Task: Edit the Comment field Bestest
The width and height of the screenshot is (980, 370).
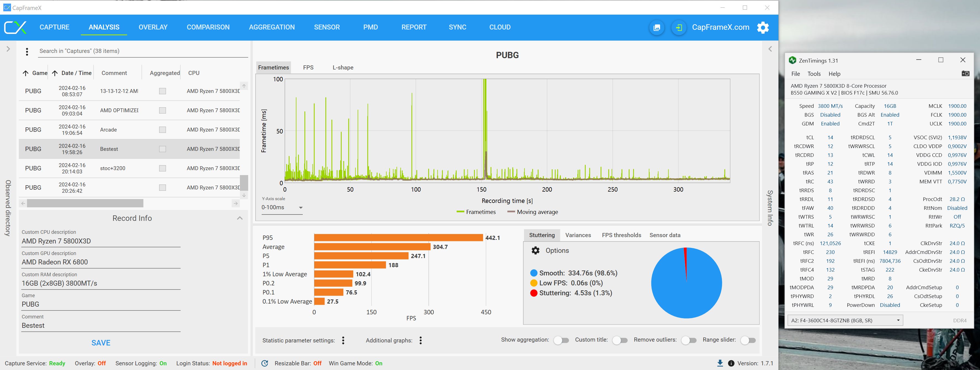Action: click(x=101, y=326)
